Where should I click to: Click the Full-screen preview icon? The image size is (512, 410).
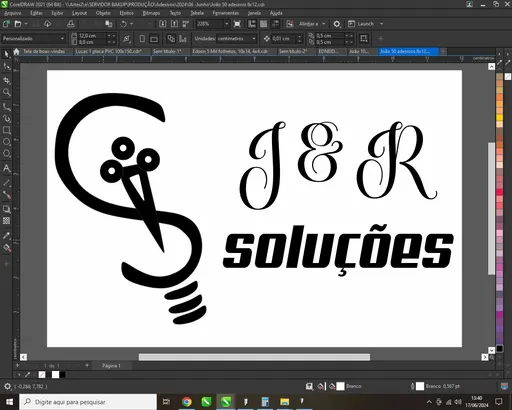point(237,24)
